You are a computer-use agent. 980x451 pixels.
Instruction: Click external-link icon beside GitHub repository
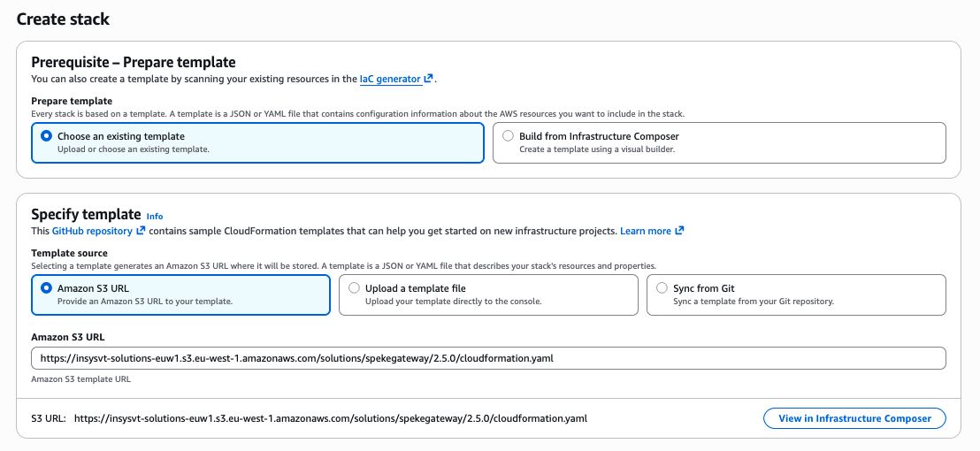(141, 231)
